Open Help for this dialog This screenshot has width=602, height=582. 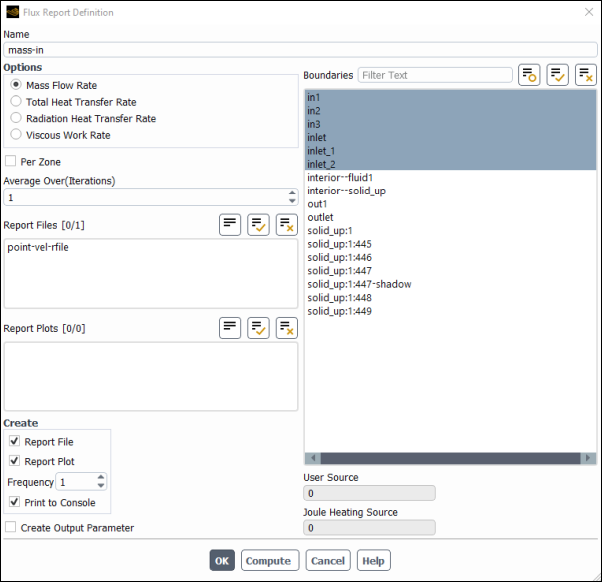click(374, 561)
